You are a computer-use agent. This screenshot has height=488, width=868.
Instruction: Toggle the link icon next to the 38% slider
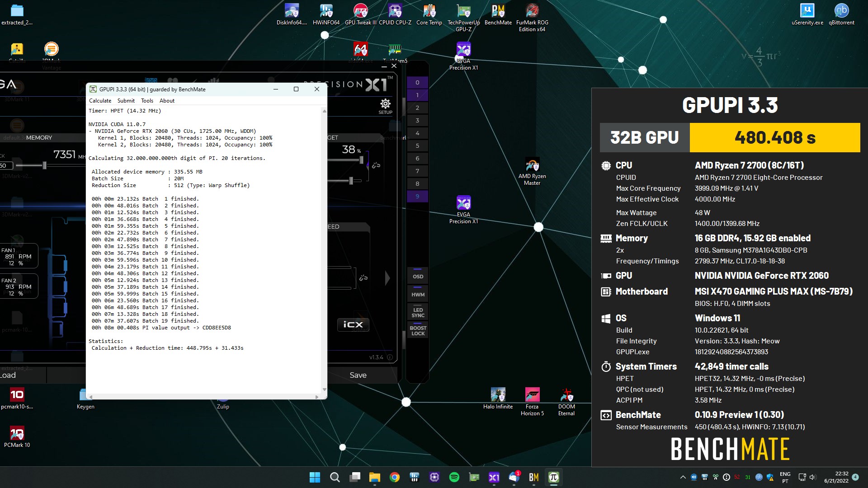click(x=376, y=165)
